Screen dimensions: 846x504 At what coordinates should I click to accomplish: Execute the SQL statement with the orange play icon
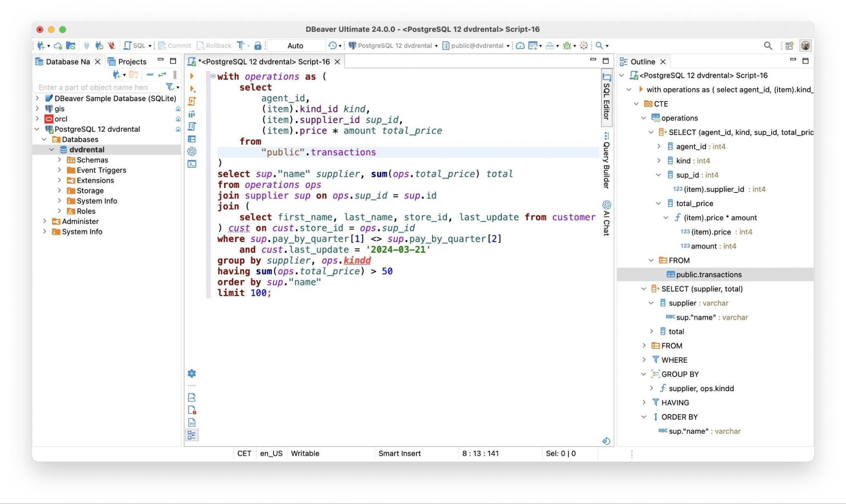click(x=191, y=77)
